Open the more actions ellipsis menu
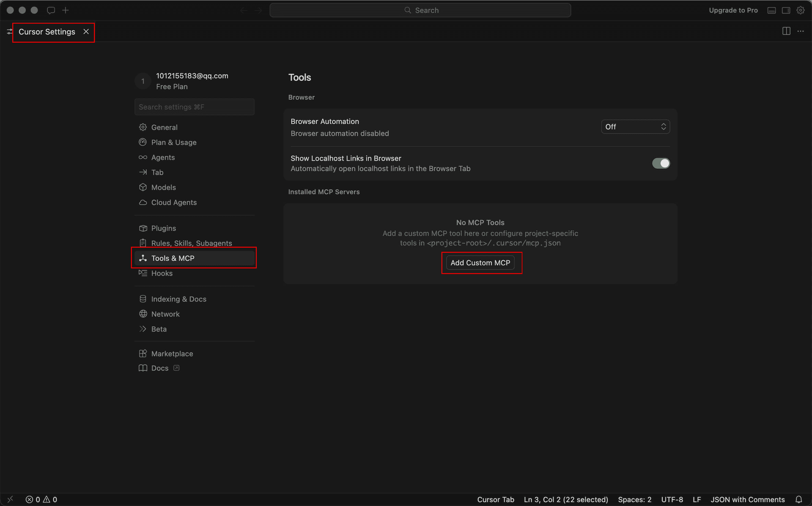812x506 pixels. tap(801, 31)
